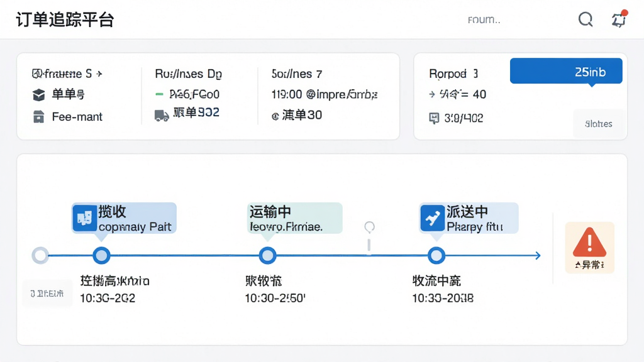Click the 10:3G-2G2 timestamp text
Viewport: 644px width, 362px height.
coord(108,299)
